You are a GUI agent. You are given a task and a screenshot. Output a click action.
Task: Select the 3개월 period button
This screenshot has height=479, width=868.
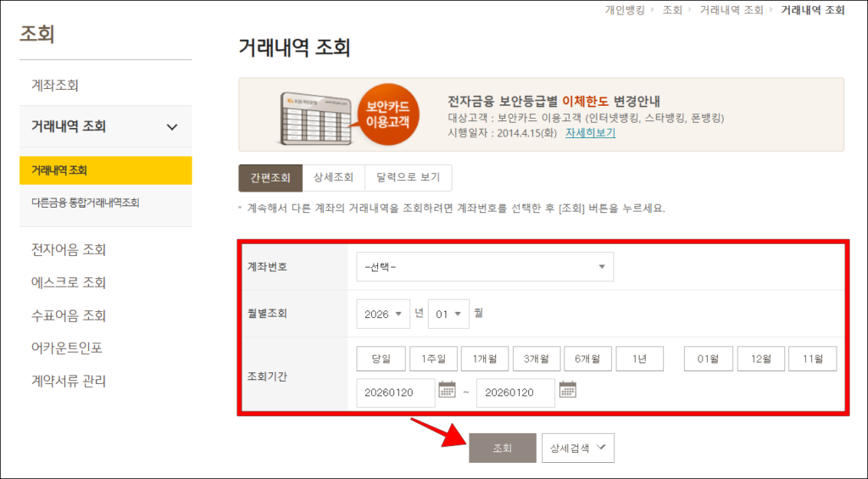[x=537, y=359]
